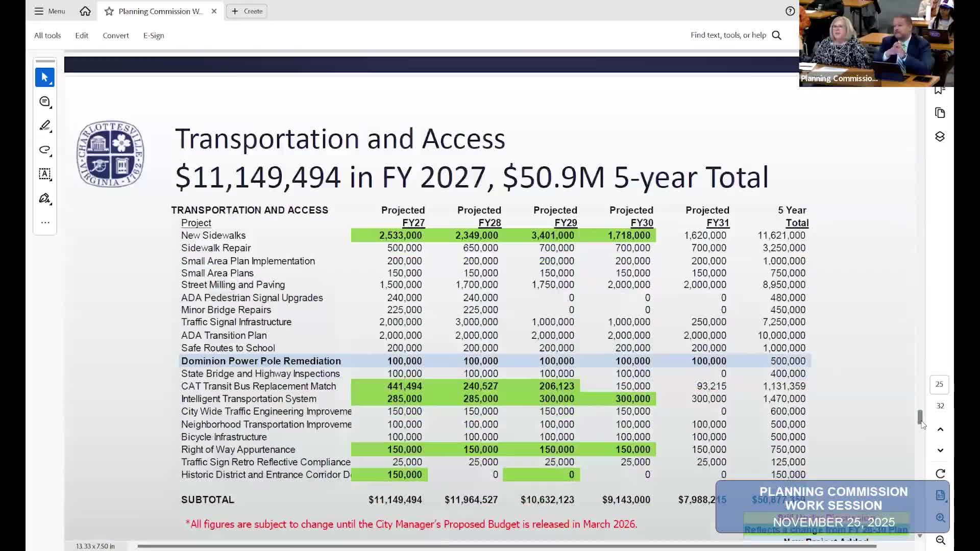Click the Help question mark icon
Screen dimensions: 980x551
790,11
